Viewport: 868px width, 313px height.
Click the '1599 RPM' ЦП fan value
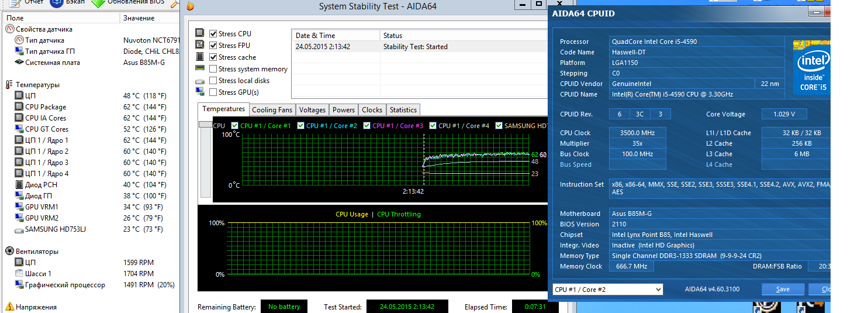click(x=139, y=263)
